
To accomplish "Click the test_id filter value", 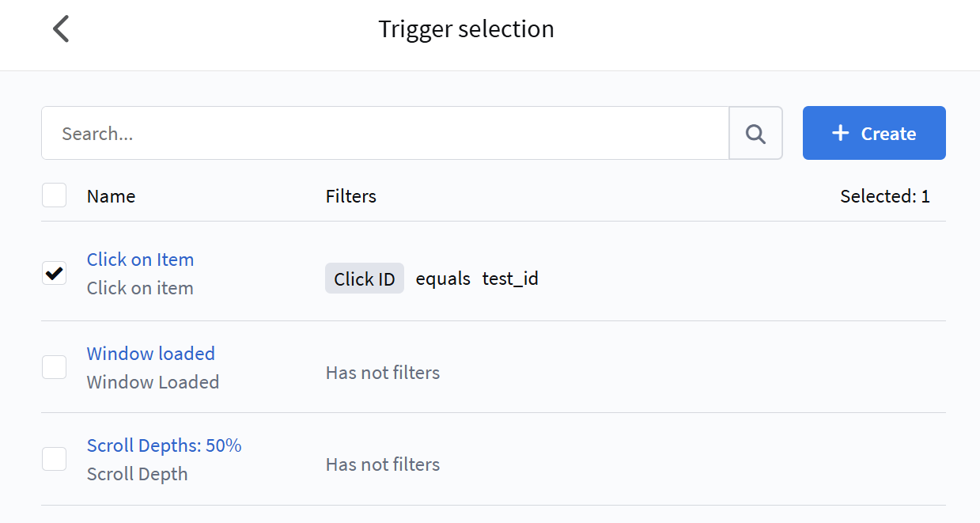I will point(510,279).
